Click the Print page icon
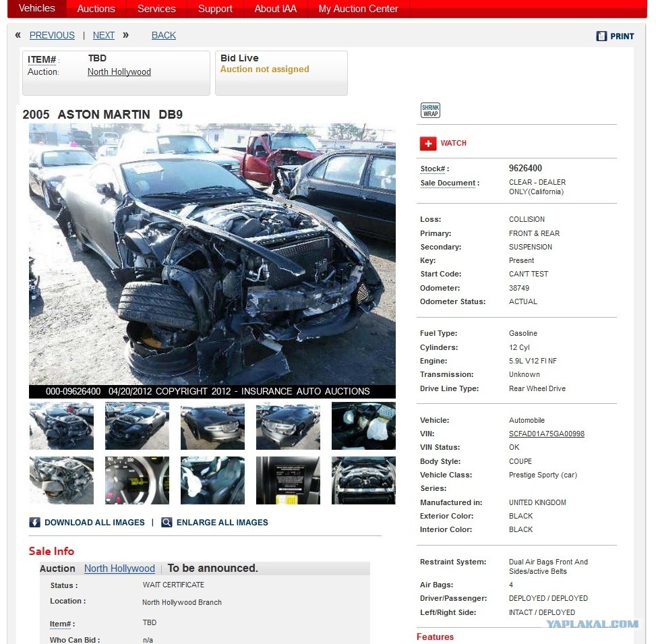The width and height of the screenshot is (656, 644). [601, 36]
